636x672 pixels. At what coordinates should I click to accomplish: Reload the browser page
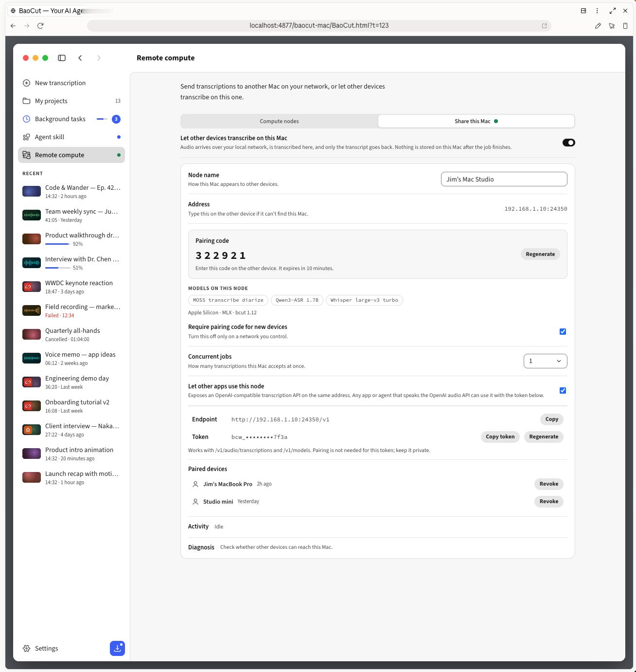pyautogui.click(x=40, y=26)
